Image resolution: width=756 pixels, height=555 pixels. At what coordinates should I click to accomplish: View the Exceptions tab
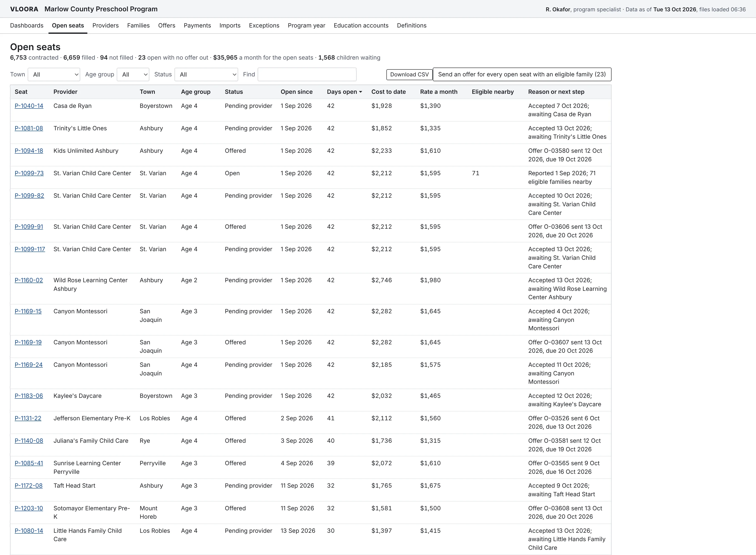tap(264, 26)
